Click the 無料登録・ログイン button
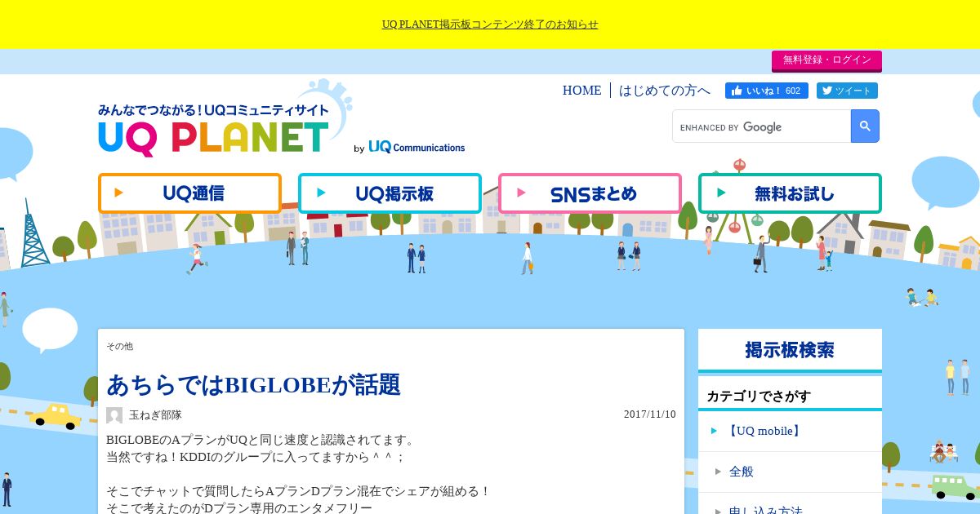This screenshot has height=514, width=980. (x=826, y=60)
